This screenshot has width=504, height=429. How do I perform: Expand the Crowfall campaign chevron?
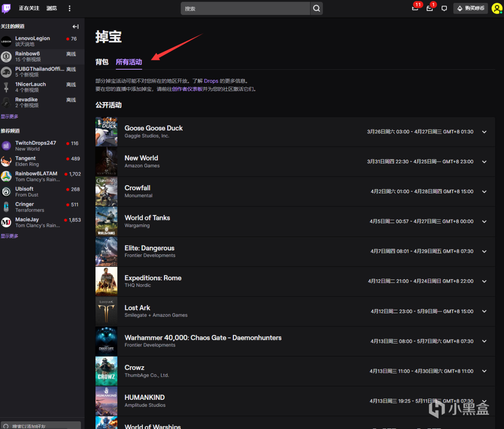484,192
